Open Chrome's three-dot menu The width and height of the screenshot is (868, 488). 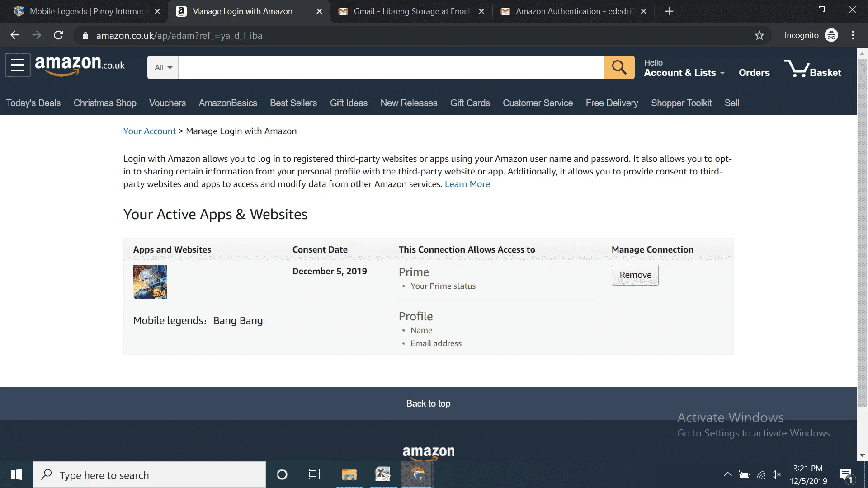point(853,35)
